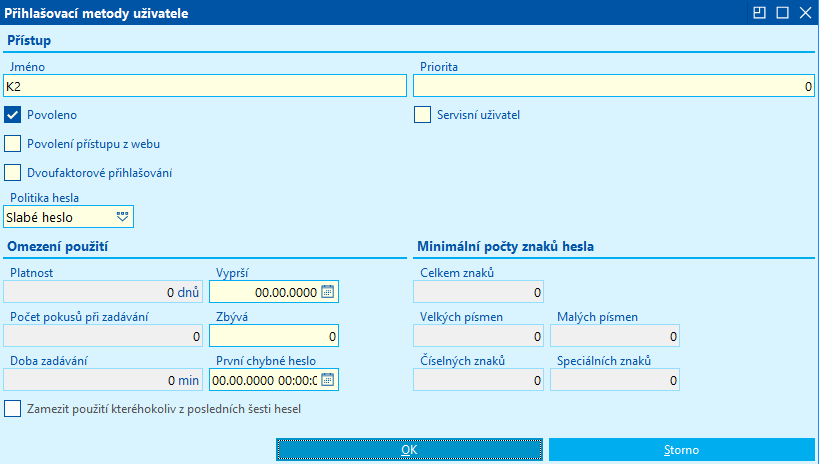Click the Přístup section heading
The image size is (819, 464).
pos(29,40)
